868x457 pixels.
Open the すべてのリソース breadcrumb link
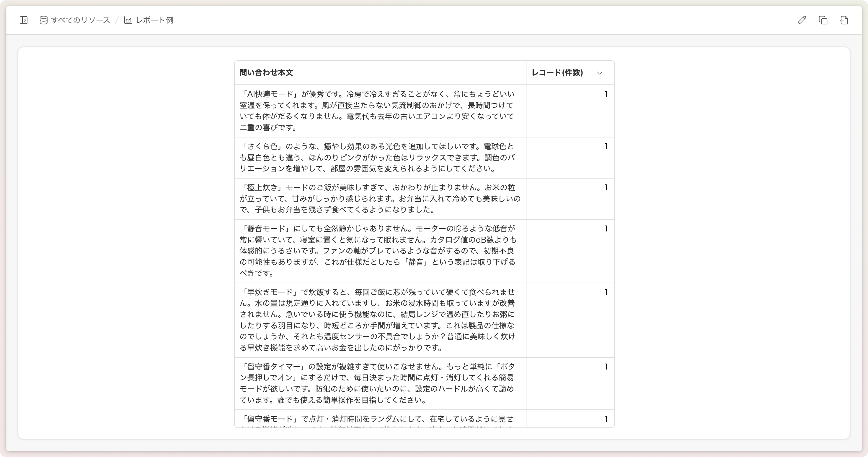click(81, 20)
